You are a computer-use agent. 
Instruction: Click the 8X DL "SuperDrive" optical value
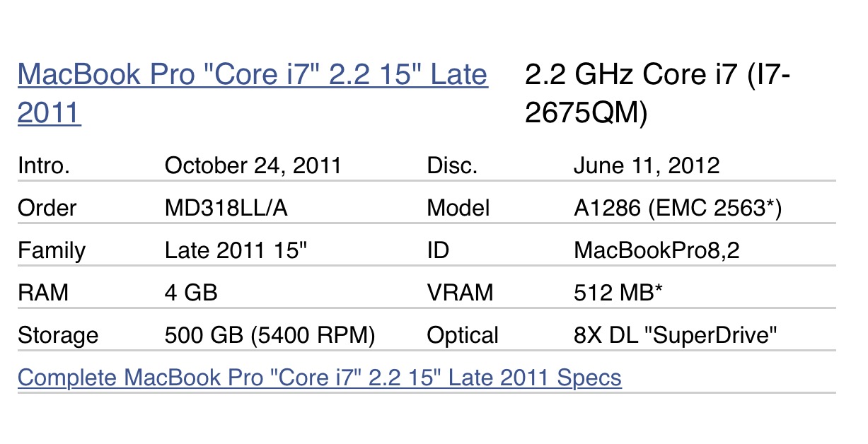(676, 335)
